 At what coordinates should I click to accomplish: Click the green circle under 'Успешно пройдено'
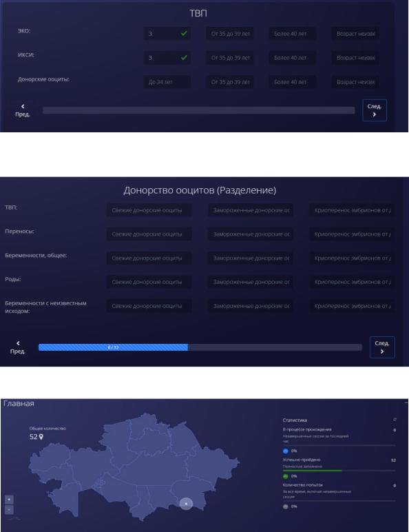pyautogui.click(x=286, y=476)
